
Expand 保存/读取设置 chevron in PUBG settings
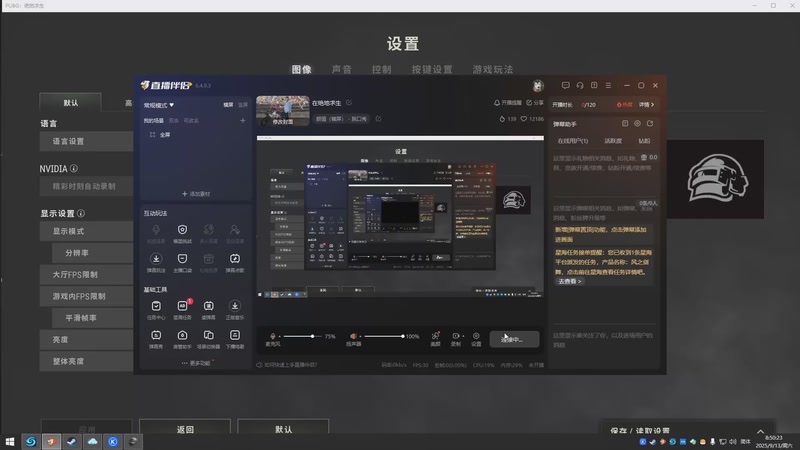point(760,432)
